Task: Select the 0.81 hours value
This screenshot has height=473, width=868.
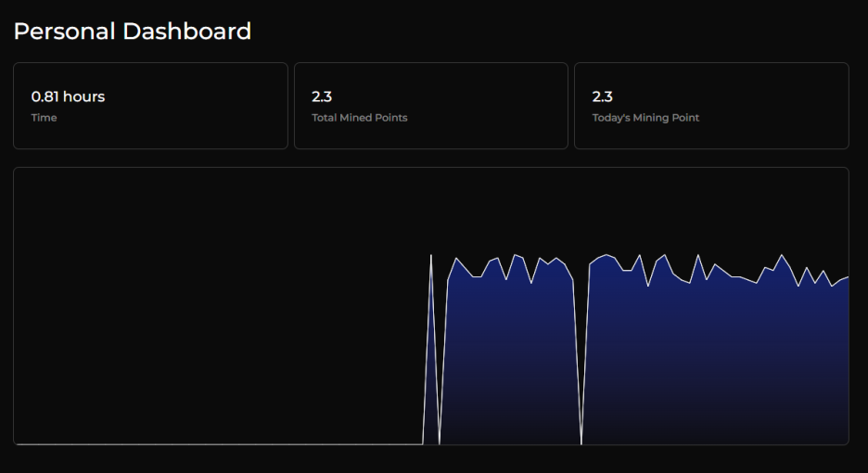Action: 68,96
